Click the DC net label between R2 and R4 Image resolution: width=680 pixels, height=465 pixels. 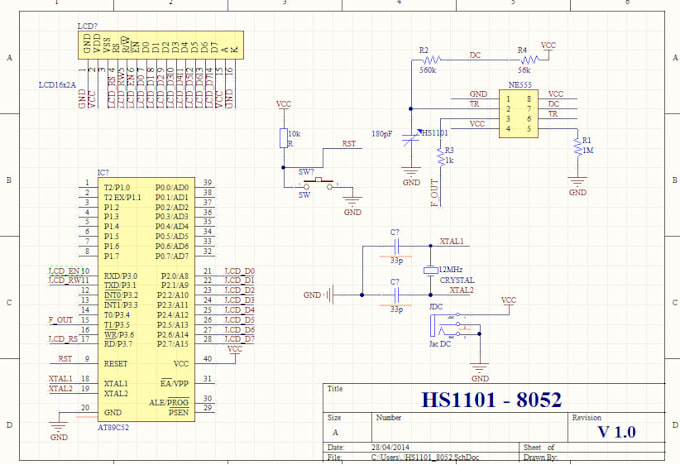(x=475, y=55)
